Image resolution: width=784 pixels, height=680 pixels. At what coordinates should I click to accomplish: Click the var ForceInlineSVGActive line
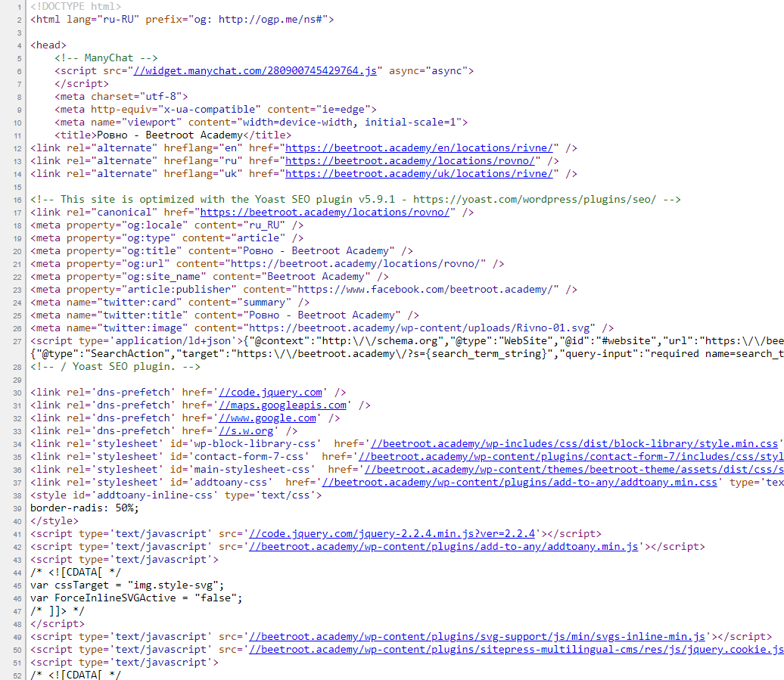[136, 598]
